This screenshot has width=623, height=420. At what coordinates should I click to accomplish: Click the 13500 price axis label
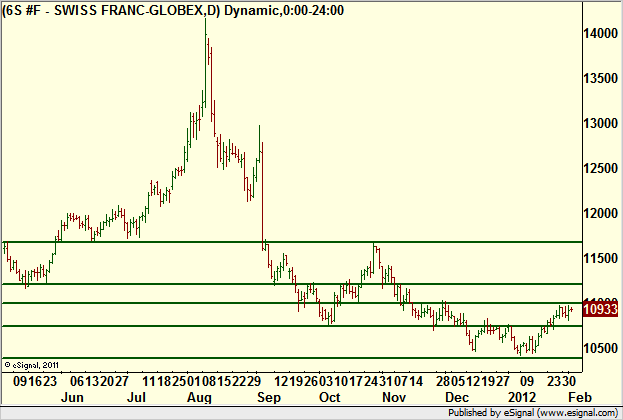pos(600,78)
